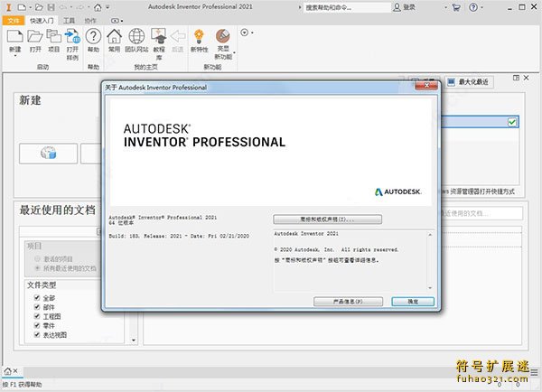This screenshot has width=542, height=392.
Task: Click the title bar help question icon
Action: [473, 7]
